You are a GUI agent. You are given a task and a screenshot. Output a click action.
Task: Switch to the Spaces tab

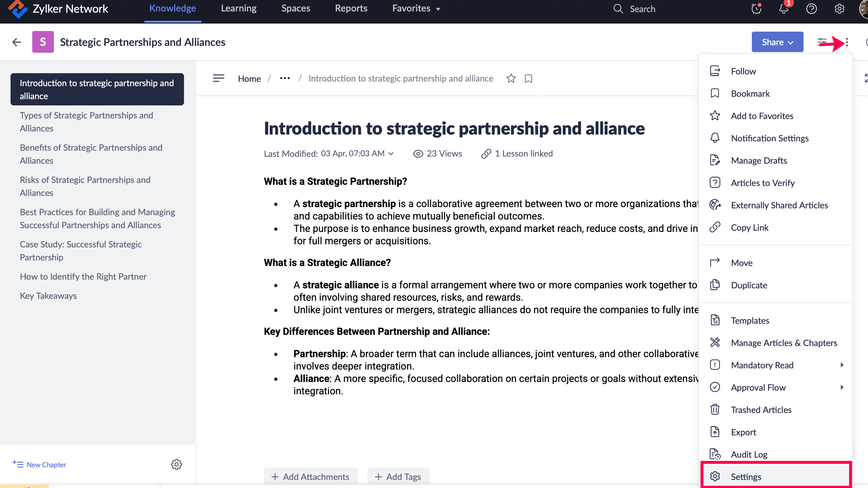296,8
